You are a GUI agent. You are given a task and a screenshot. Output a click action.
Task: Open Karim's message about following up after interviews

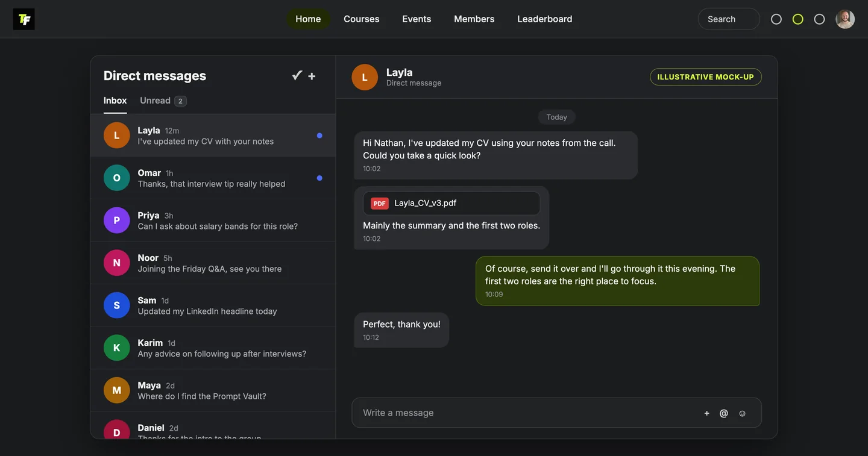pos(213,348)
